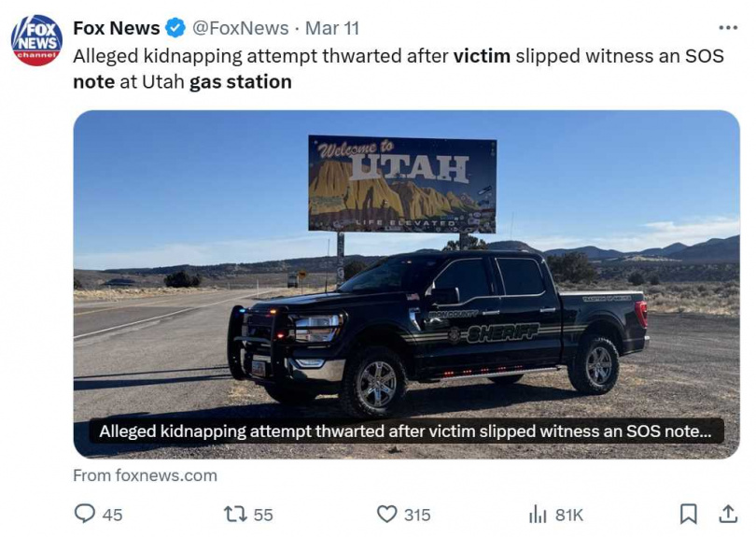756x537 pixels.
Task: Open the Fox News profile avatar
Action: pos(36,40)
